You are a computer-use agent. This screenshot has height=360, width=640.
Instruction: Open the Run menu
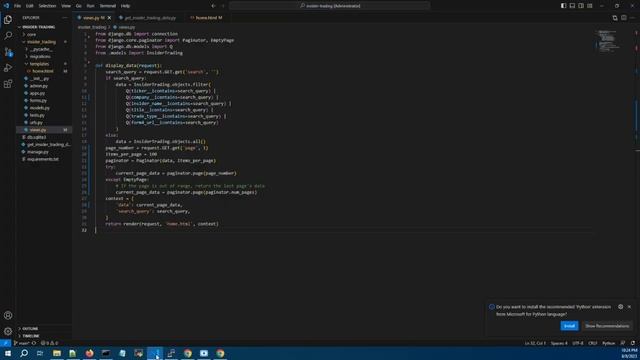click(90, 6)
